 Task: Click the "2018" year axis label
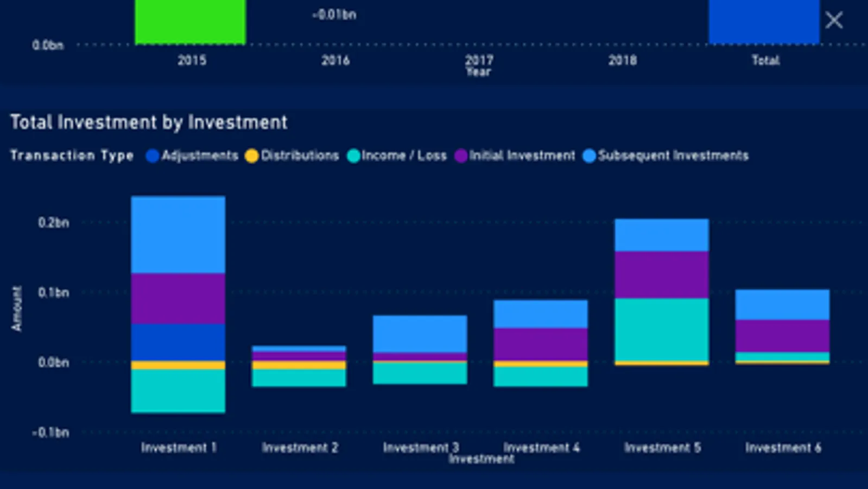622,60
